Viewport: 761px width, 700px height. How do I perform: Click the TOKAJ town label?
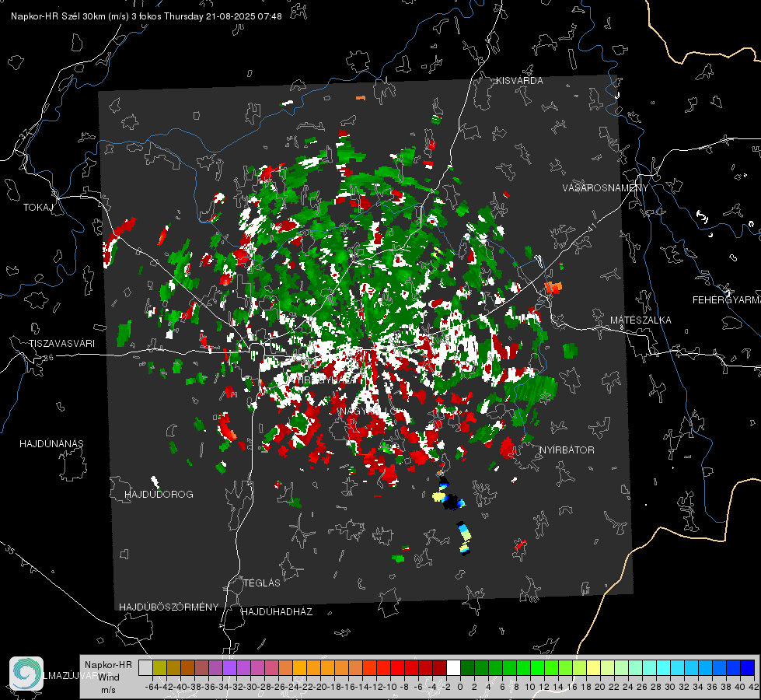tap(38, 208)
